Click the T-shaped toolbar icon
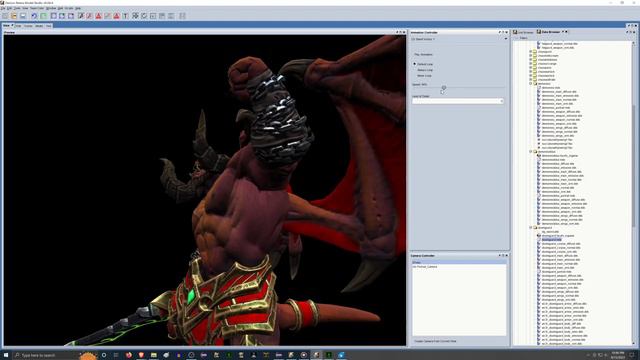Viewport: 640px width, 360px height. (125, 16)
